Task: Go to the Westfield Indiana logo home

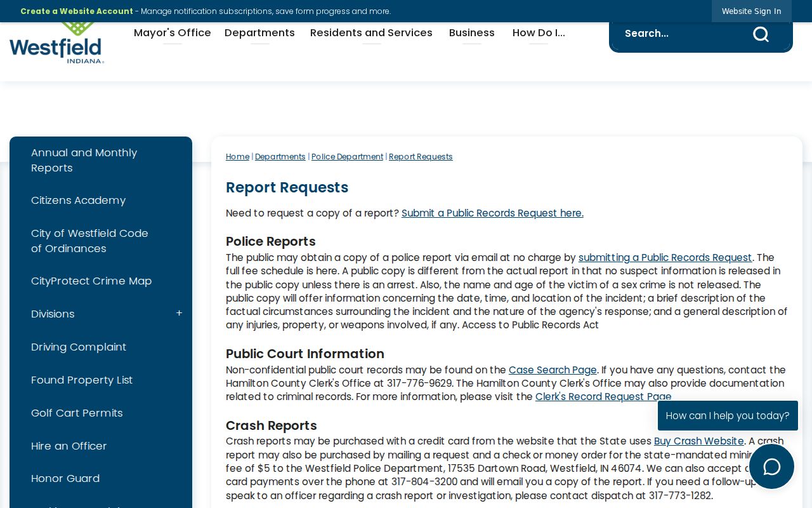Action: point(56,43)
